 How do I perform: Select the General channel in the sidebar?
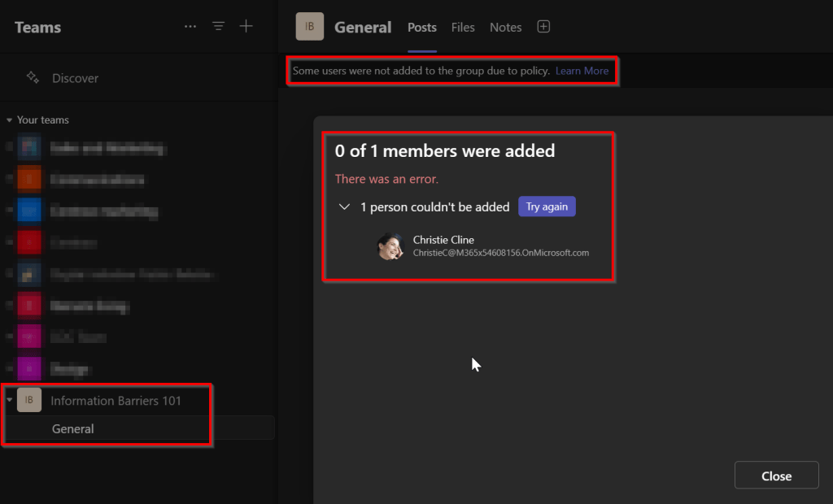click(x=73, y=428)
